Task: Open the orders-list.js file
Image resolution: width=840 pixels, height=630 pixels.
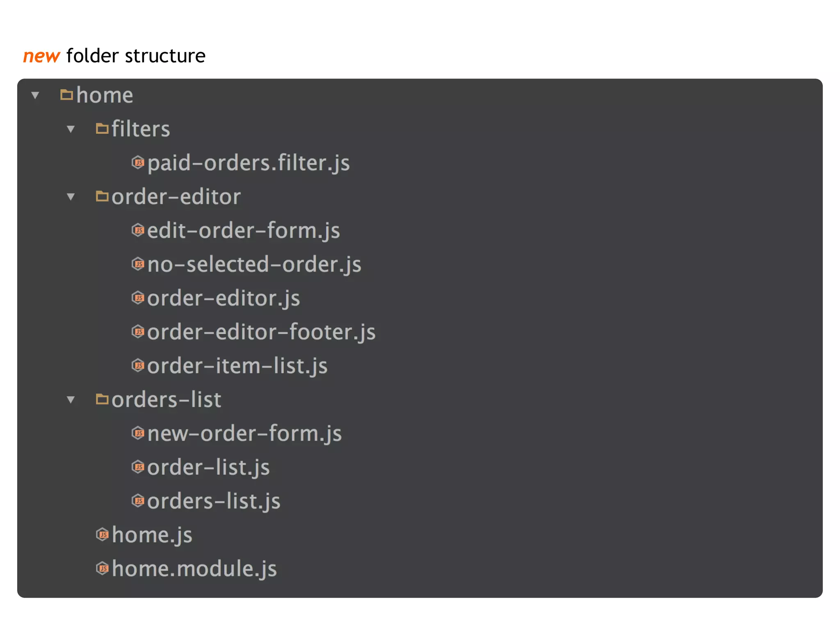Action: pyautogui.click(x=214, y=501)
